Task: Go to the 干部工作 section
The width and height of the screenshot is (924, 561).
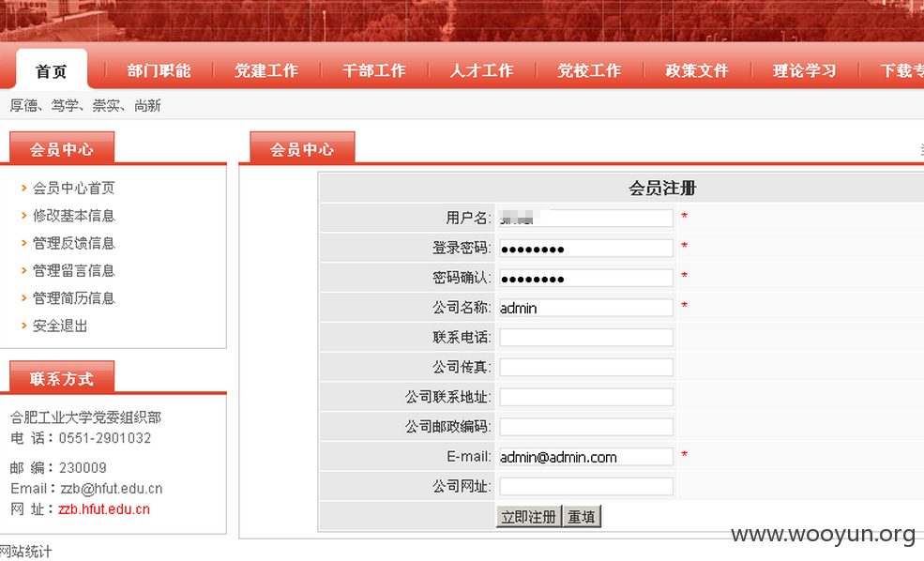Action: click(374, 70)
